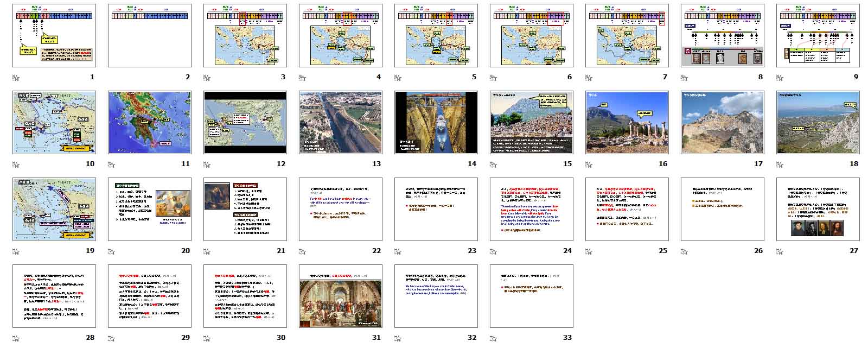Click the animation star icon beneath slide 4
The image size is (868, 348).
click(302, 77)
